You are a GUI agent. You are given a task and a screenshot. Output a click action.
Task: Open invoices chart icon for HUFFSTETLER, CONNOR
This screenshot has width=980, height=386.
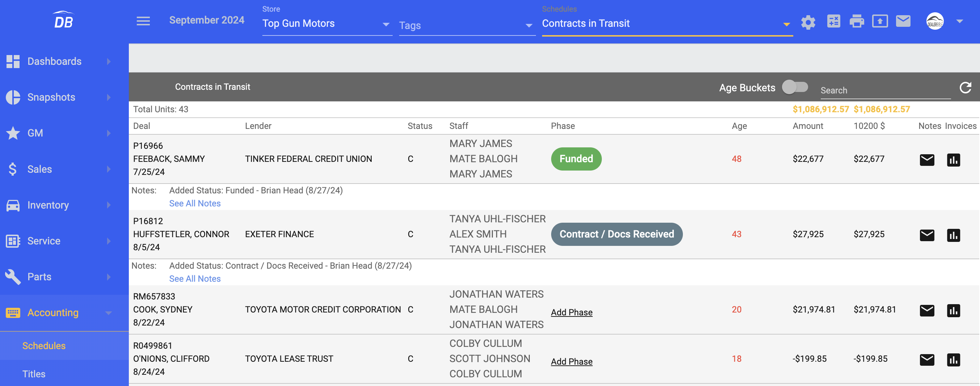tap(953, 235)
